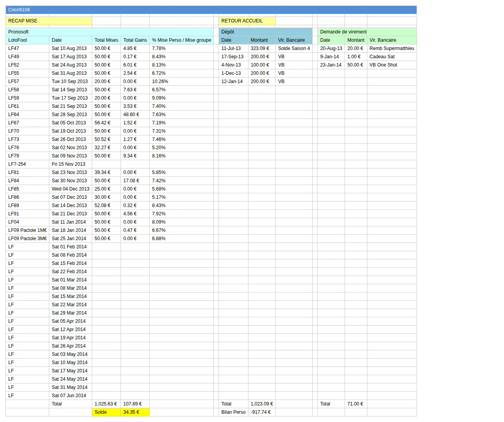Click the Total Mises column header

(x=106, y=40)
